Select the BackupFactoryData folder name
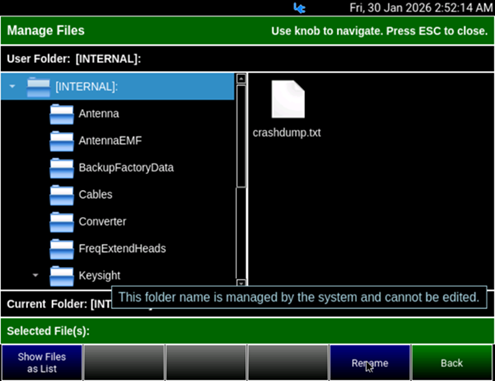Screen dimensions: 495x381 pos(126,168)
